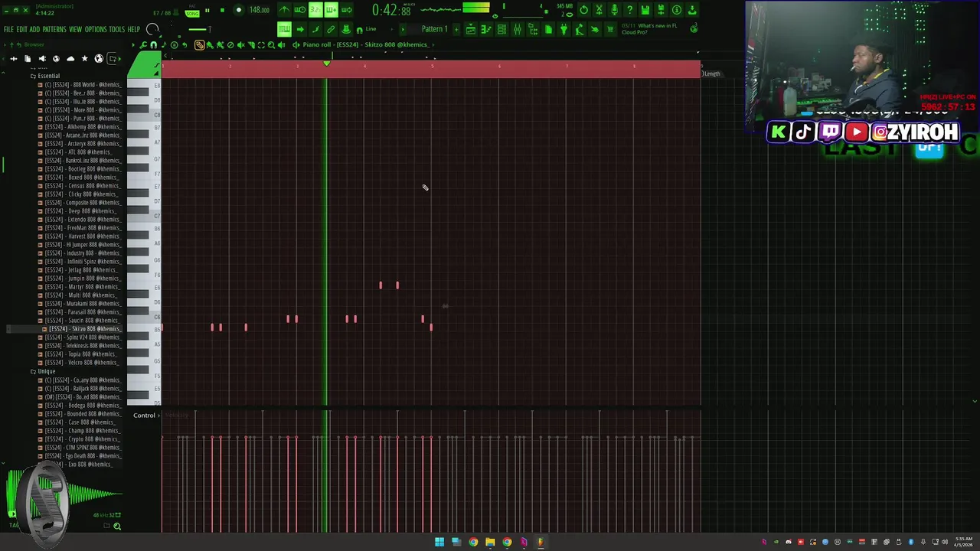Viewport: 980px width, 551px height.
Task: Select the zoom magnifier tool in piano roll
Action: click(271, 45)
